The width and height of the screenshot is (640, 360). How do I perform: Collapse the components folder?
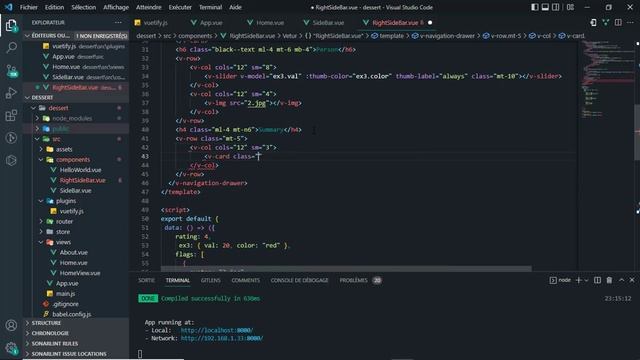[76, 160]
